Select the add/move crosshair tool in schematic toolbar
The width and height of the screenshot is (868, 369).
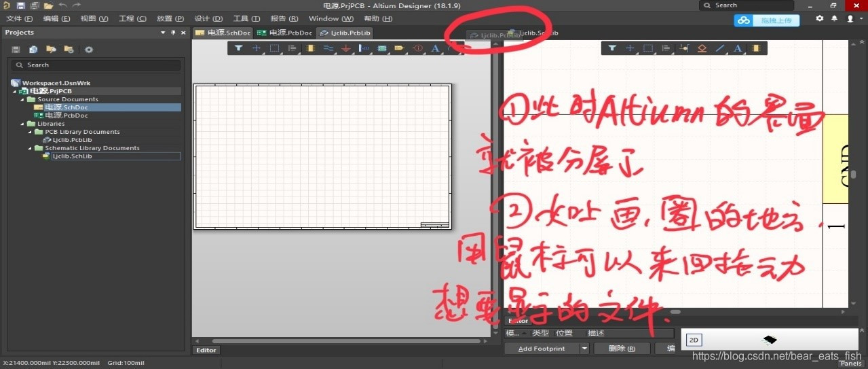pos(257,48)
